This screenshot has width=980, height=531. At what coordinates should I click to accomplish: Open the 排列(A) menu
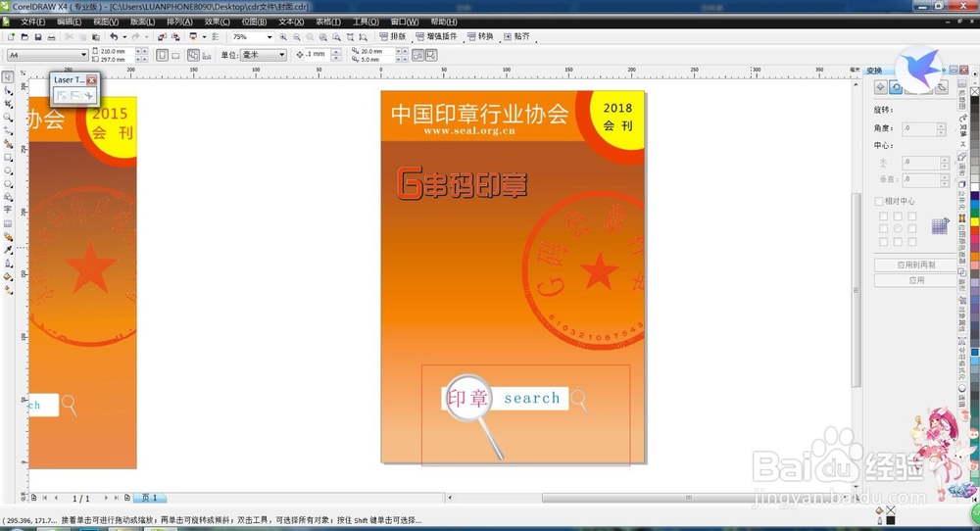click(x=179, y=22)
